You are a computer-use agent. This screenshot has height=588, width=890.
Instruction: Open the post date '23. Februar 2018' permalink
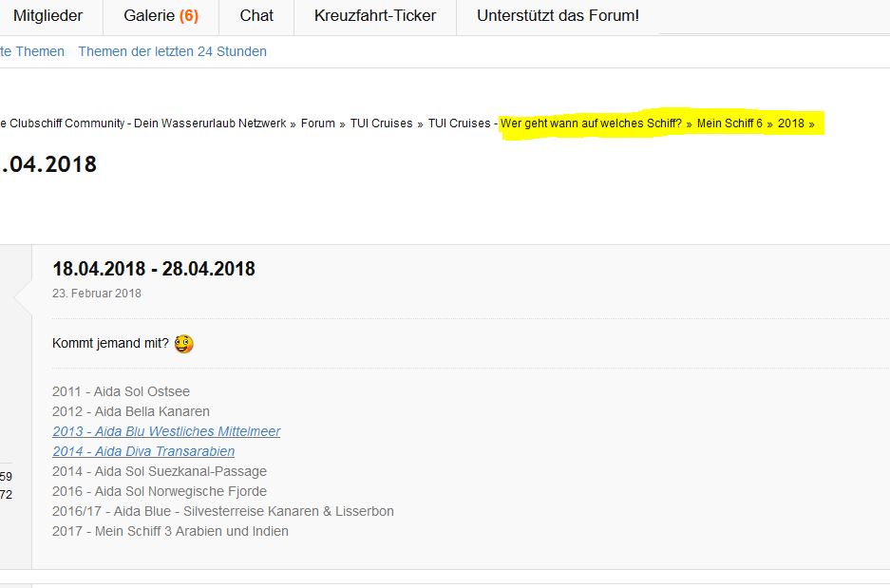pos(97,294)
